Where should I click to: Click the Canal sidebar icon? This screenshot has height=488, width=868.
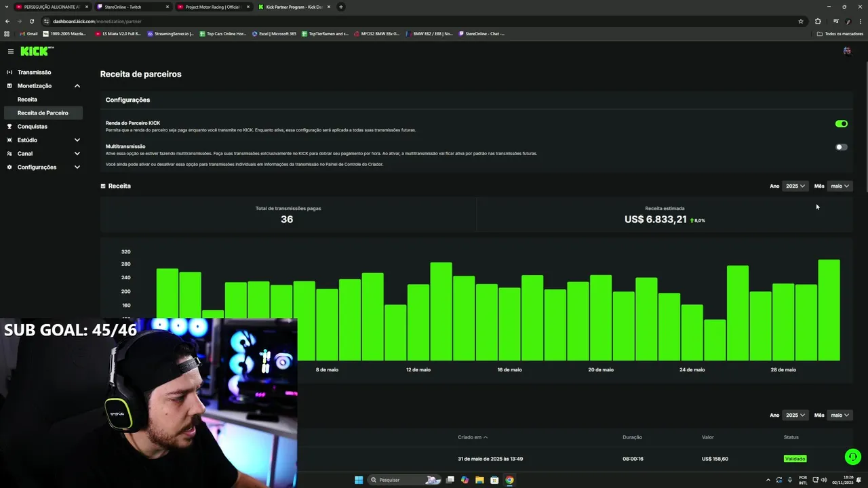click(x=9, y=153)
